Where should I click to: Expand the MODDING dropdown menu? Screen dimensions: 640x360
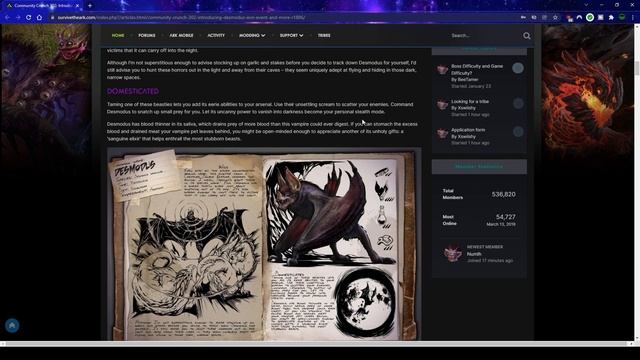(x=252, y=36)
